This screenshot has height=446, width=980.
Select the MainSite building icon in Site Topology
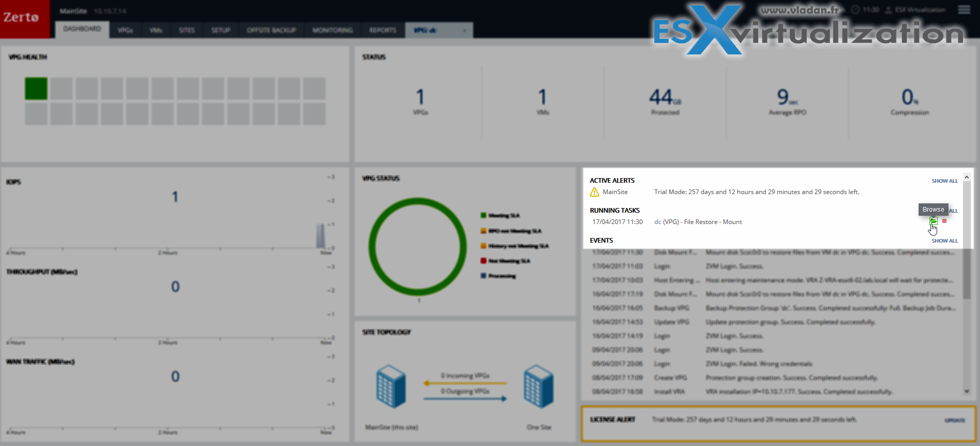(391, 386)
